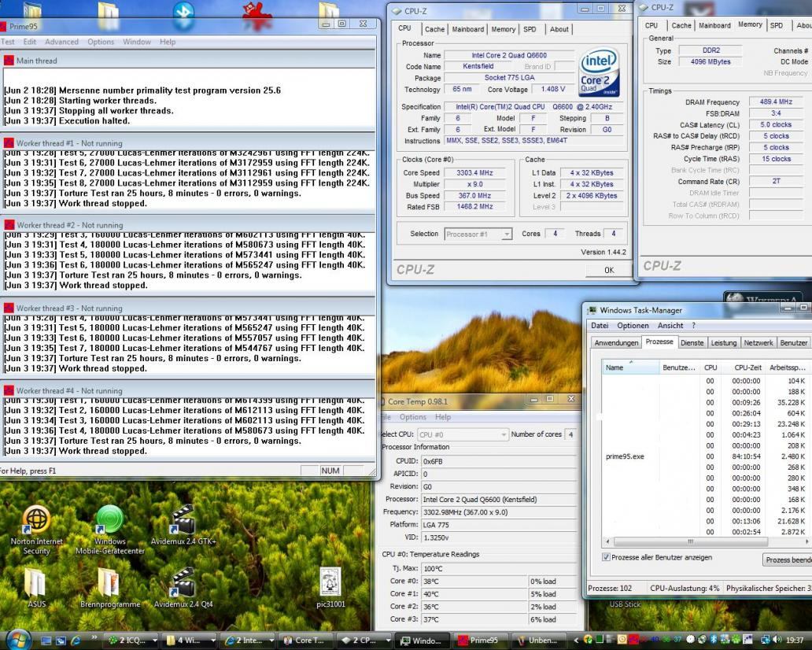Viewport: 812px width, 650px height.
Task: Open Task-Manager Ansicht menu
Action: click(x=670, y=326)
